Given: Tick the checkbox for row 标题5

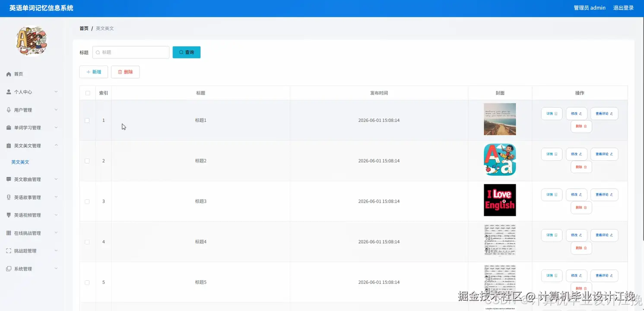Looking at the screenshot, I should [87, 282].
